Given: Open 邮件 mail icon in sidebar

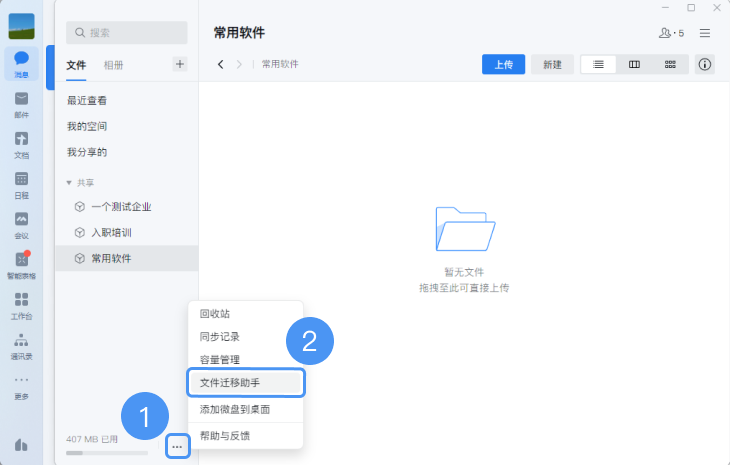Looking at the screenshot, I should point(21,103).
